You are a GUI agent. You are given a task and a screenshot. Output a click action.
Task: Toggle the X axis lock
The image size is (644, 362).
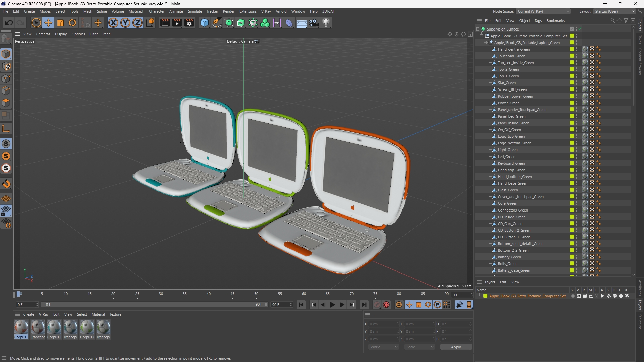pyautogui.click(x=113, y=23)
